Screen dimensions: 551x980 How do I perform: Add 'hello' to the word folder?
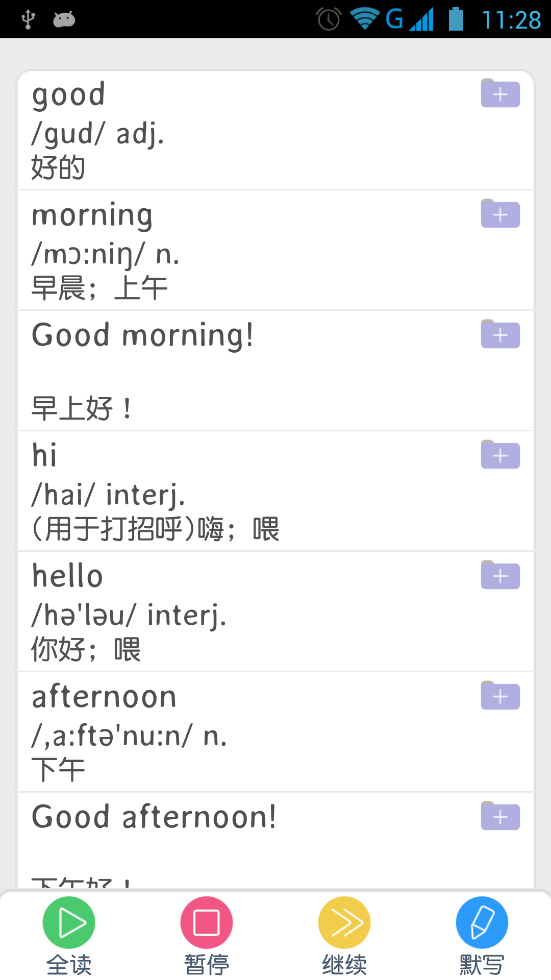500,575
